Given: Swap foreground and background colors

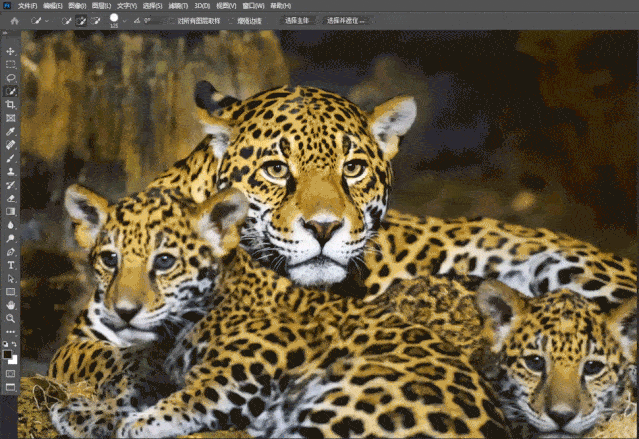Looking at the screenshot, I should [x=14, y=344].
